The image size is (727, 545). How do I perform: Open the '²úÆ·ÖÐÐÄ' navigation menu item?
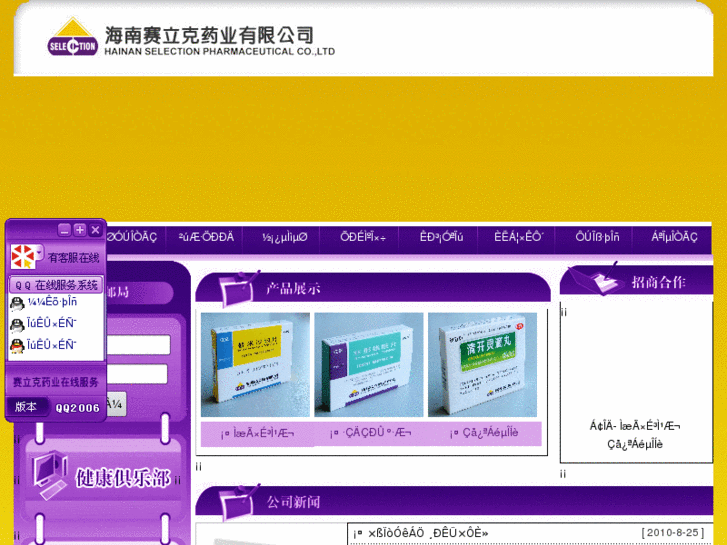[x=206, y=237]
